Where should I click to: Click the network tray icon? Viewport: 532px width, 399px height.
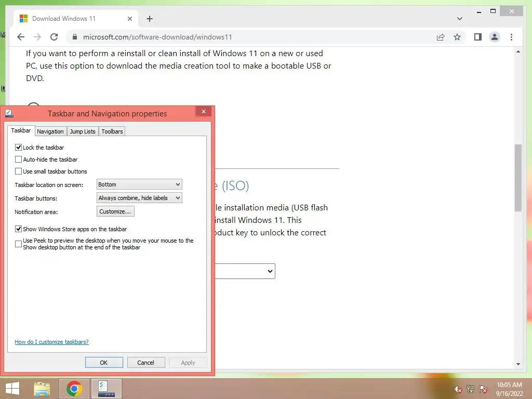pos(470,389)
